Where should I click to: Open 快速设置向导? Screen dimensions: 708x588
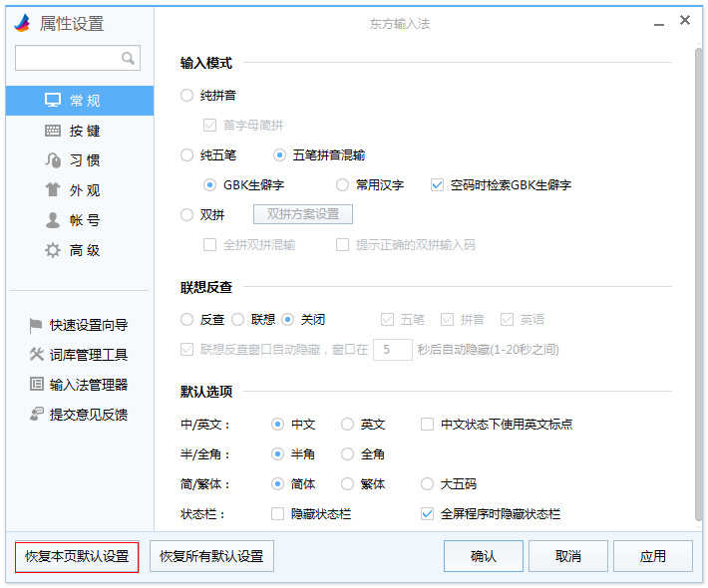click(x=79, y=325)
